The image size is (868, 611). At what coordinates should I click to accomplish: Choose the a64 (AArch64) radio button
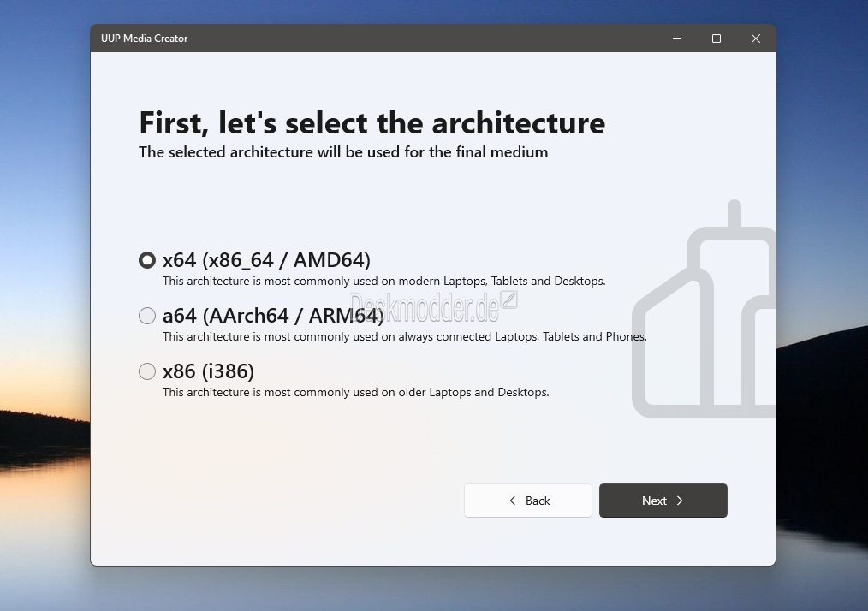point(147,316)
